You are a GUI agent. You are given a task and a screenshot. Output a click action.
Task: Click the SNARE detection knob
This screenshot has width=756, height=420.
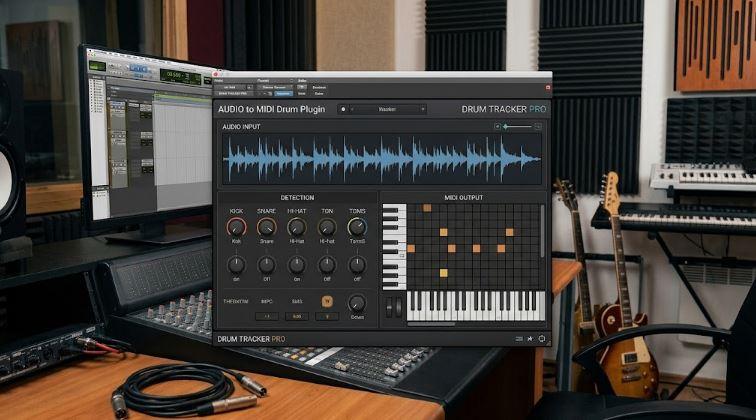tap(266, 227)
